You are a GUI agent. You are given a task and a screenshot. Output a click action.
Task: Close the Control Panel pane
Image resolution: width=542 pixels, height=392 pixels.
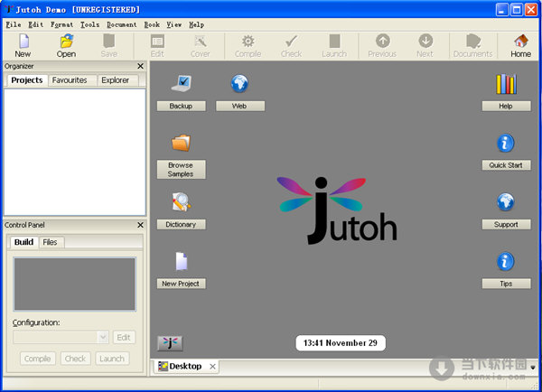click(140, 225)
